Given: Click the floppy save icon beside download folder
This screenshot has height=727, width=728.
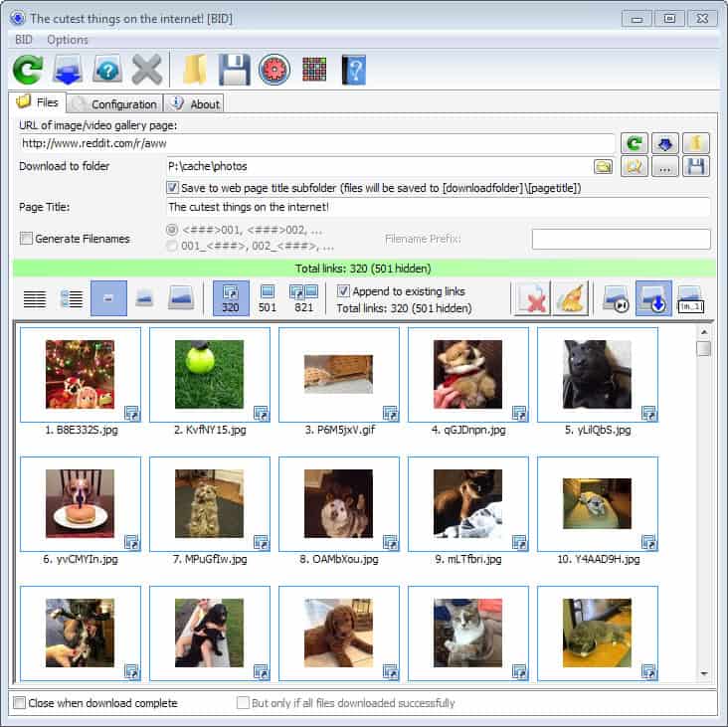Looking at the screenshot, I should pyautogui.click(x=695, y=167).
